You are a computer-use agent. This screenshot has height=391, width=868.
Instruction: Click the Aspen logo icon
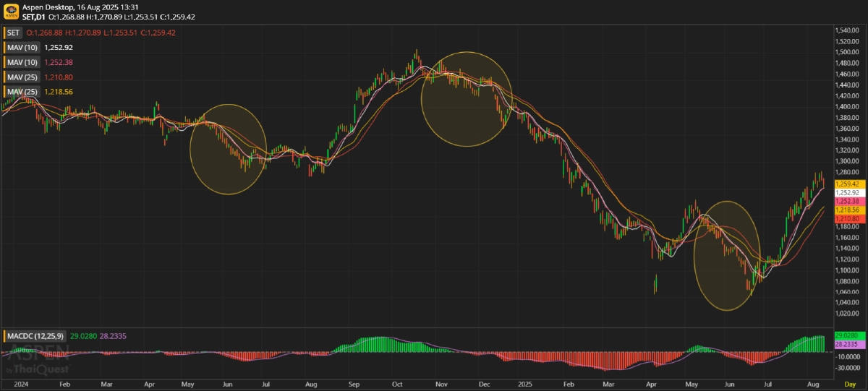pos(11,11)
